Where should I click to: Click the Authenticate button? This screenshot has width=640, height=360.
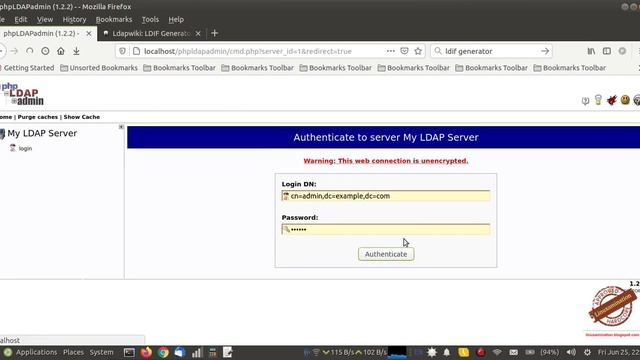[386, 254]
